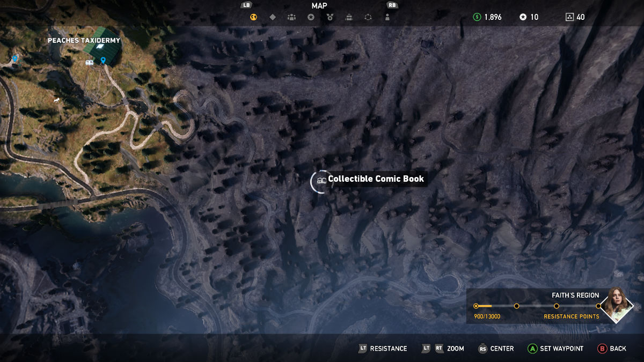The image size is (644, 362).
Task: Click the Peaches Taxidermy location label
Action: (x=84, y=40)
